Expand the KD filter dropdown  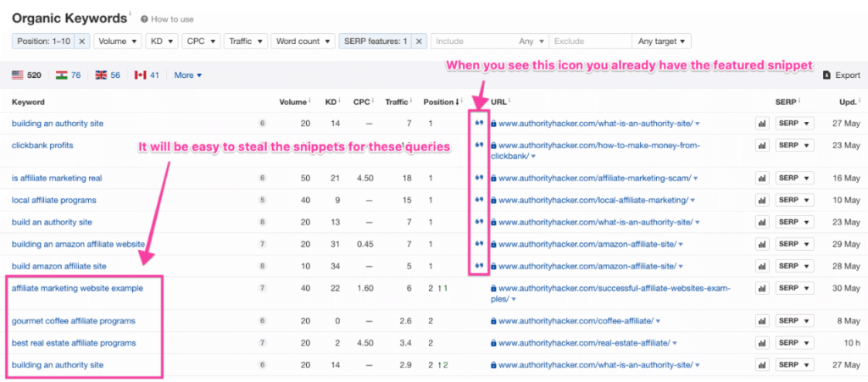click(163, 41)
